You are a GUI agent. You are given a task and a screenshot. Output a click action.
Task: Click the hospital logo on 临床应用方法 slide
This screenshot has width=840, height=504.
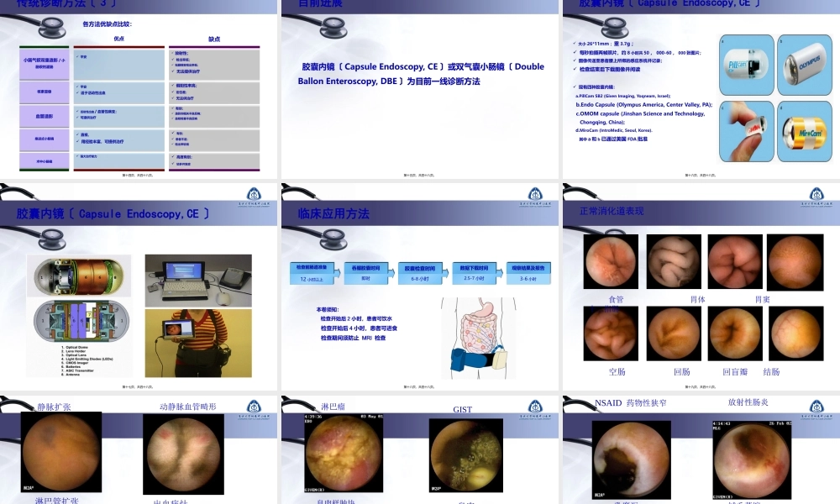pyautogui.click(x=538, y=195)
